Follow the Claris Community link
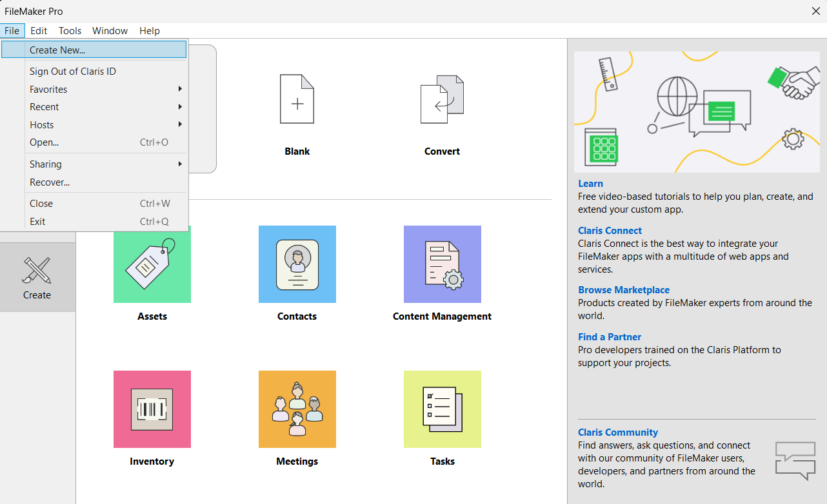827x504 pixels. (x=618, y=432)
